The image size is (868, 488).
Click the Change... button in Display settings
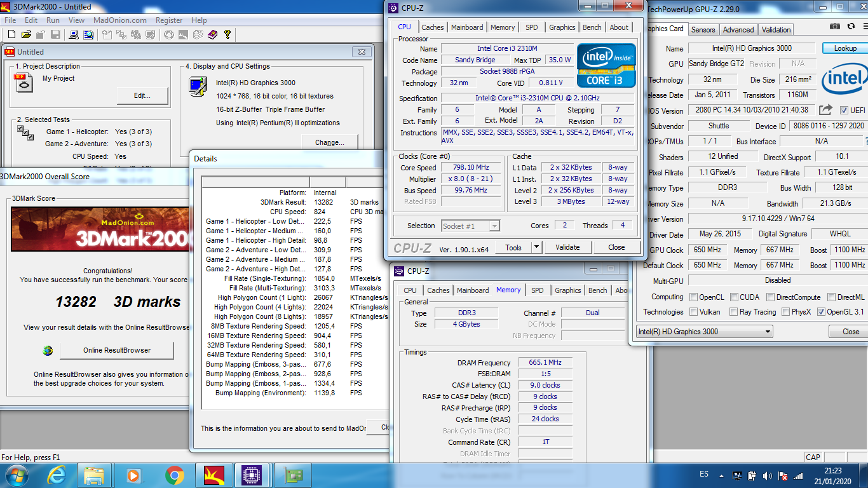(x=330, y=142)
